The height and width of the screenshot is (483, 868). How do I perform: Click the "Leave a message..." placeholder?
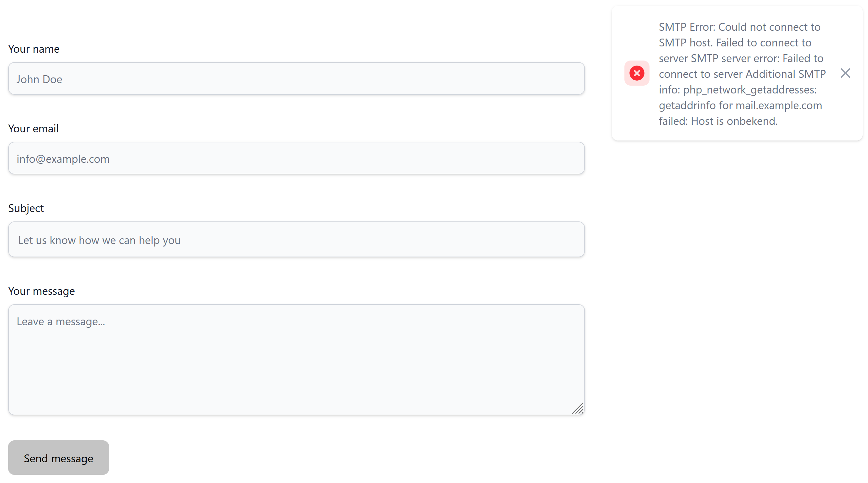[x=60, y=321]
